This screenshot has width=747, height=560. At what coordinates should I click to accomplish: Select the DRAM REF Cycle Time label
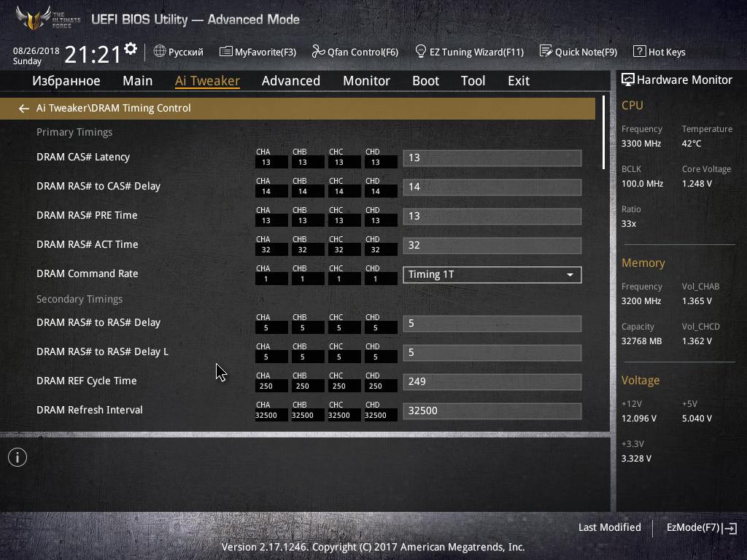click(86, 381)
